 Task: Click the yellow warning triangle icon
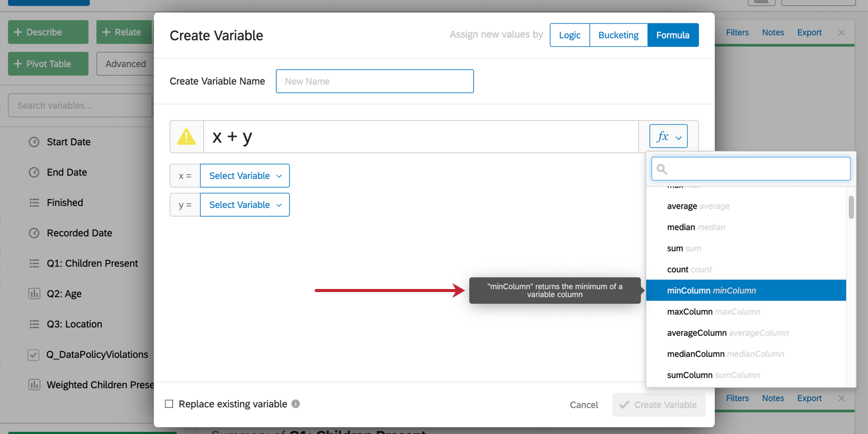(x=186, y=137)
